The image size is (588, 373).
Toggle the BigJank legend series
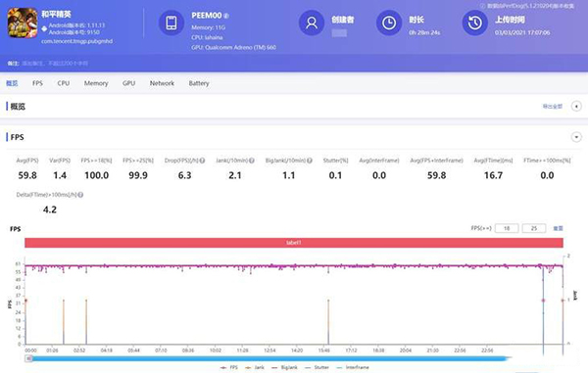click(284, 367)
